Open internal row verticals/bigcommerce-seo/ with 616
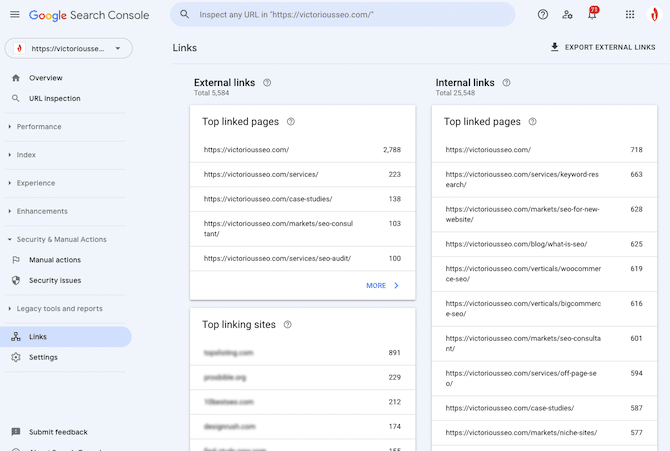Screen dimensions: 670x451 point(544,309)
